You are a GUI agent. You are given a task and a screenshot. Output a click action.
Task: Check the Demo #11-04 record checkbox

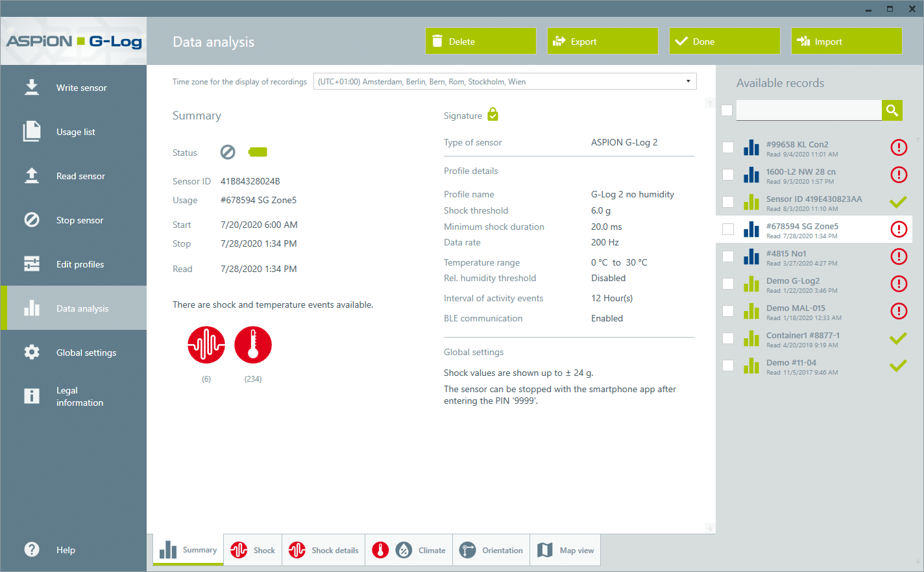[728, 366]
